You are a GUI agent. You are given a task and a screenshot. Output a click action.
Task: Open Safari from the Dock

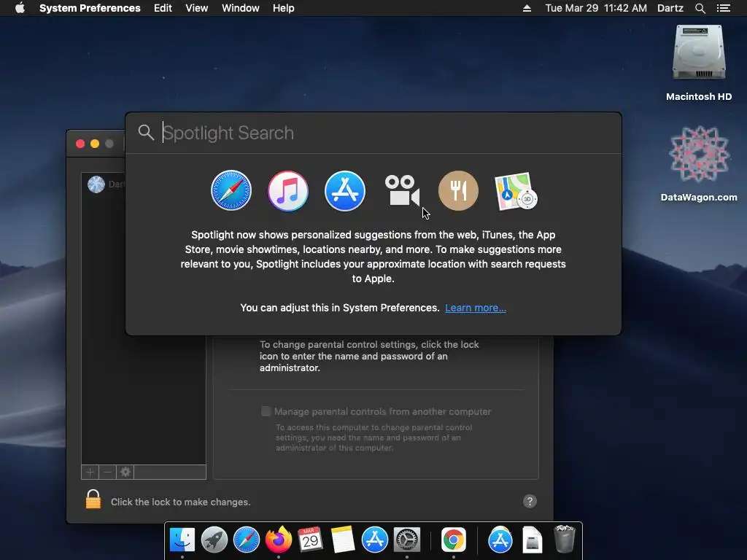click(247, 540)
